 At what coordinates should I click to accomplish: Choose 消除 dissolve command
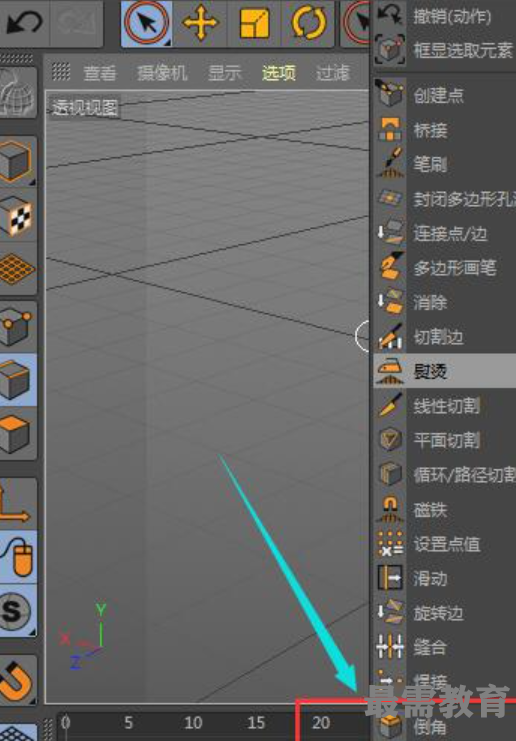[444, 302]
